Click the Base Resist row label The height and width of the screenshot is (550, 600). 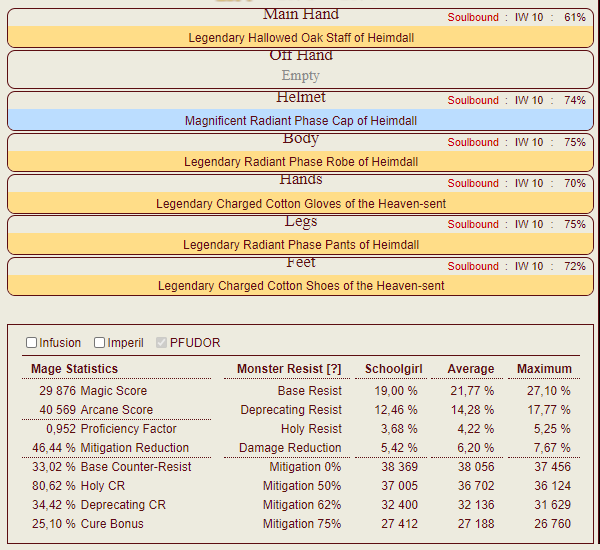tap(310, 391)
